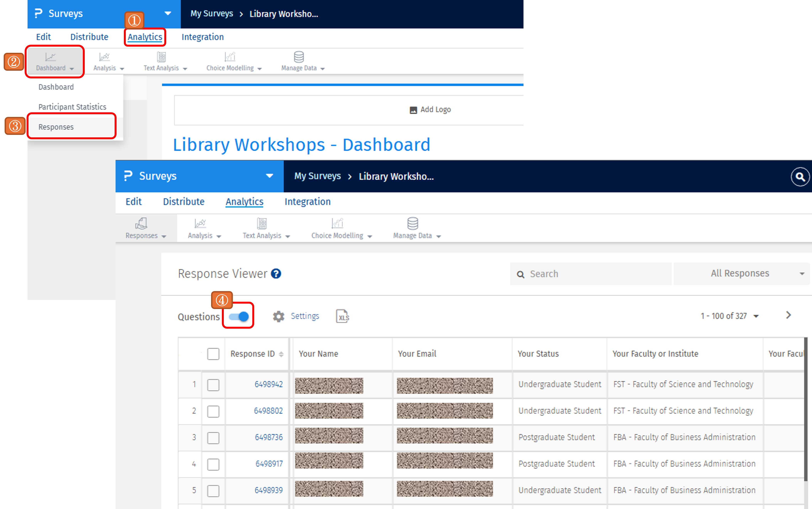The width and height of the screenshot is (812, 509).
Task: Open the 1 - 100 of 327 pagination dropdown
Action: tap(730, 316)
